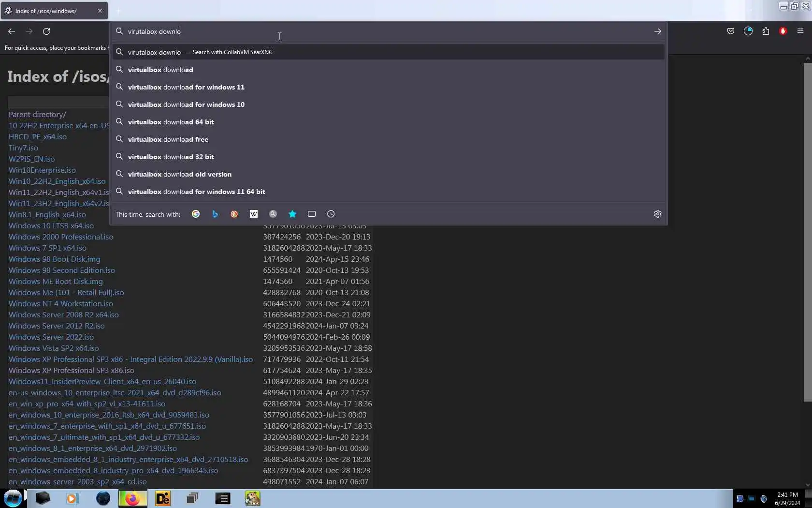The width and height of the screenshot is (812, 508).
Task: Pick 'virtualbox download free' suggestion
Action: click(x=389, y=139)
